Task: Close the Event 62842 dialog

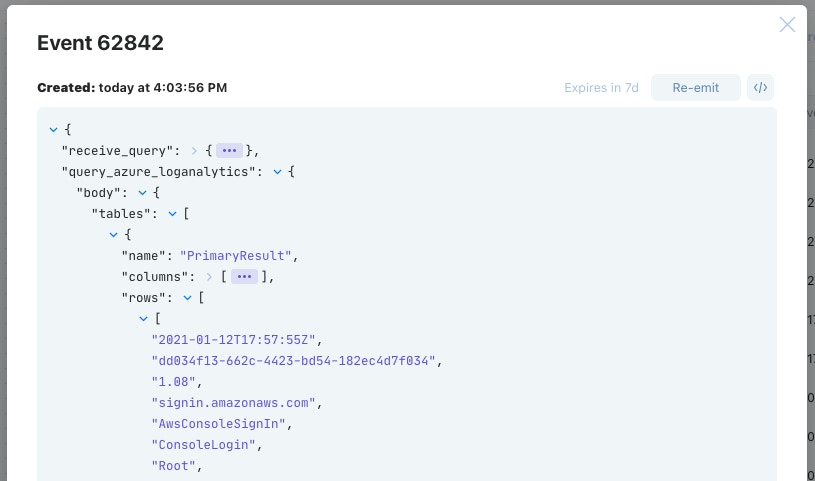Action: click(787, 25)
